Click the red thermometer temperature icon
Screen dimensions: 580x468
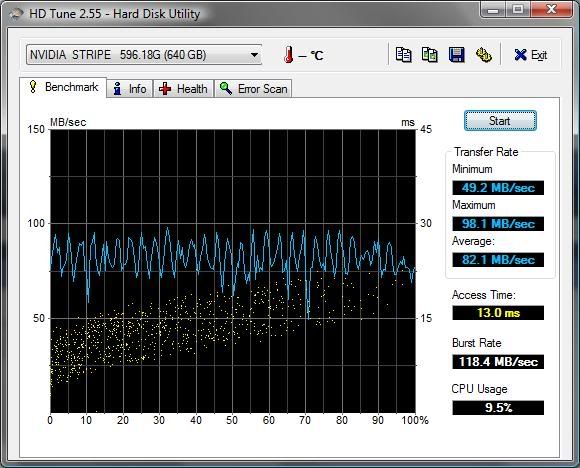click(289, 55)
